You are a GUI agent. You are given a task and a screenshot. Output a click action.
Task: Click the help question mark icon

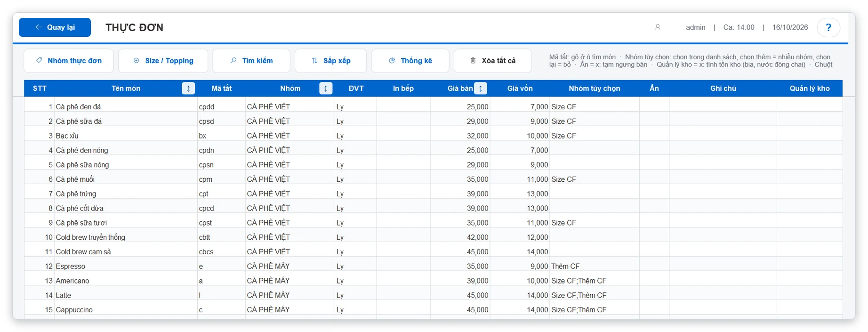pyautogui.click(x=828, y=27)
